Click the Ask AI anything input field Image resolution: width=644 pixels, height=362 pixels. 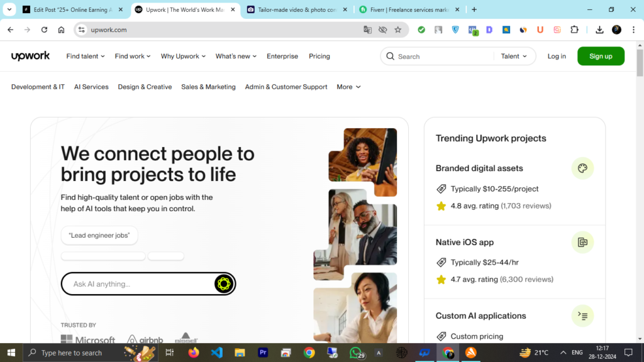point(138,284)
